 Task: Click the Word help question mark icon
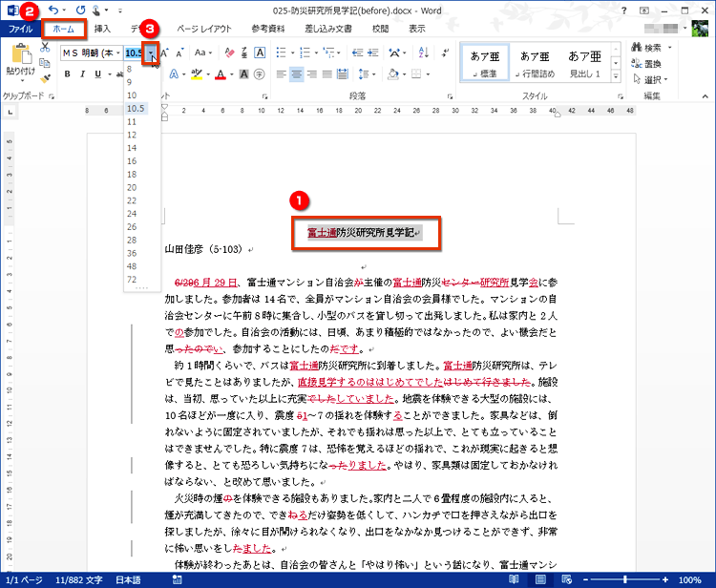click(623, 10)
